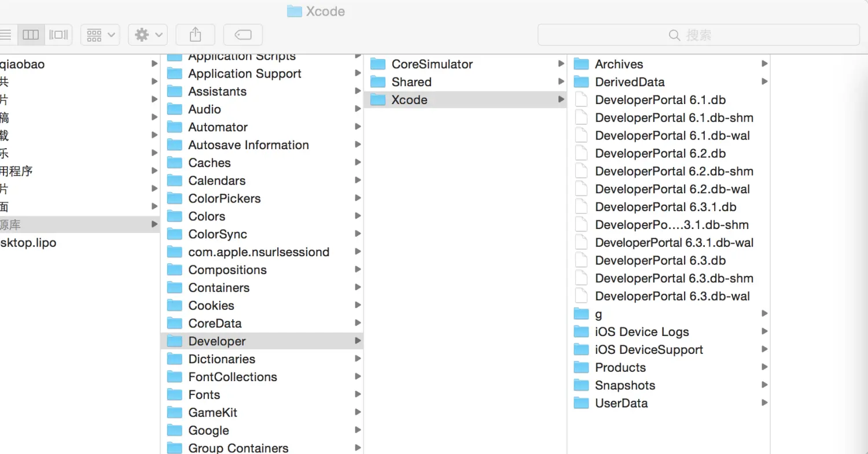Switch to list view in the toolbar
The image size is (868, 454).
(x=6, y=35)
